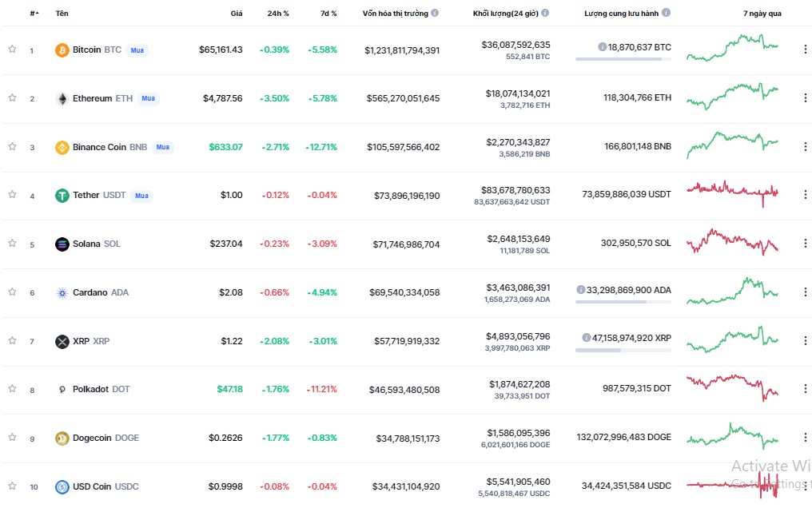Toggle the Cardano watchlist star
The height and width of the screenshot is (508, 812).
[12, 292]
